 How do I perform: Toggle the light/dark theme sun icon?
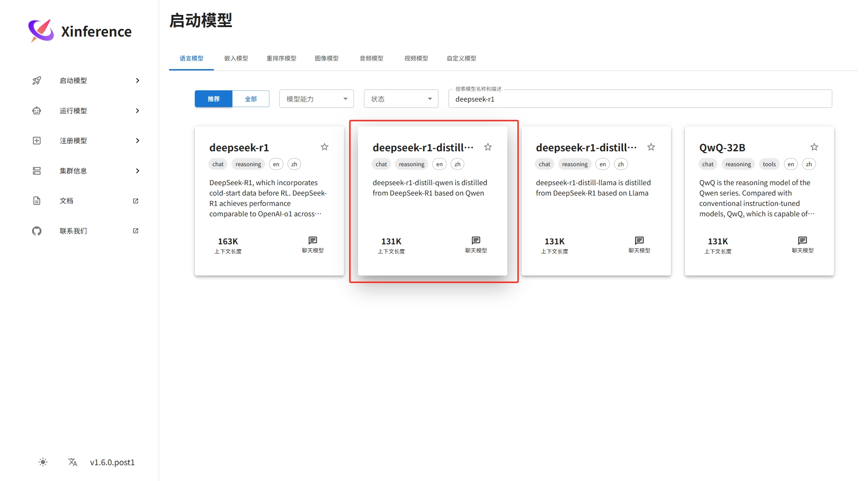pos(43,462)
